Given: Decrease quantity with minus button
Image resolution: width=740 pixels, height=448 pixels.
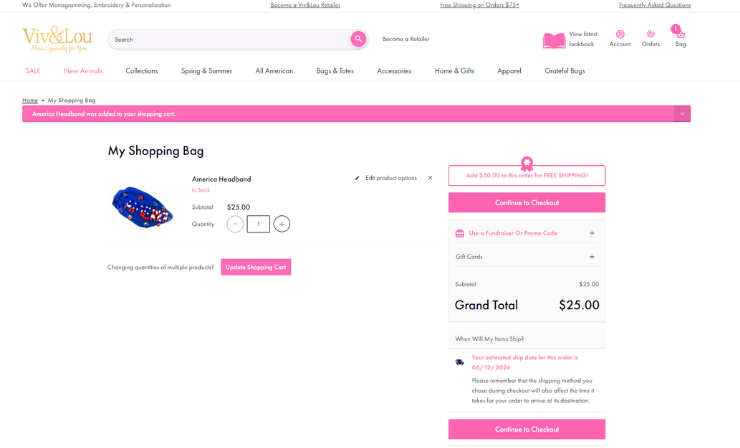Looking at the screenshot, I should click(x=235, y=224).
